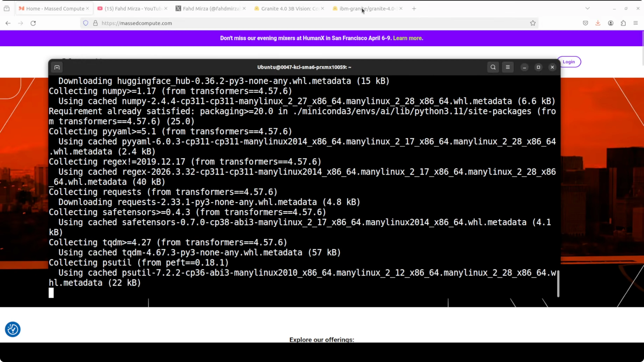Open the Firefox application menu

[635, 23]
